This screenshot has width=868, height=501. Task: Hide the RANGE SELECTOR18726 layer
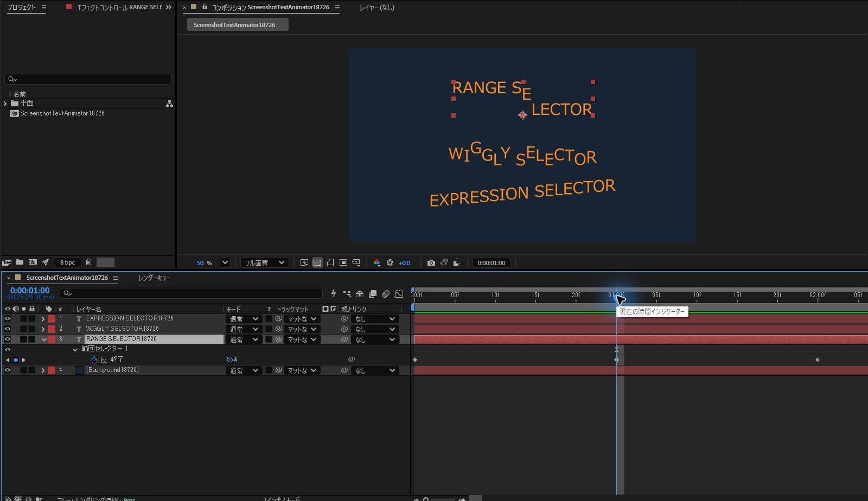(x=8, y=339)
